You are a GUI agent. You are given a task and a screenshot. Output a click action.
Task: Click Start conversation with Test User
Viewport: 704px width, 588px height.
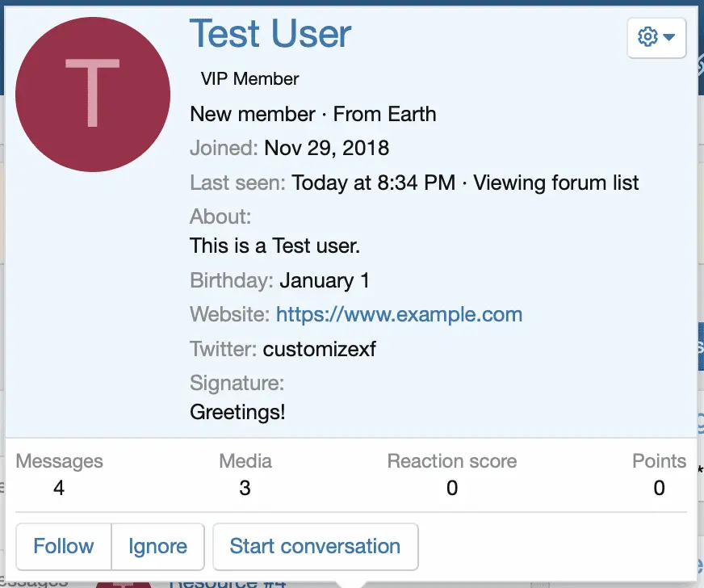[x=315, y=547]
